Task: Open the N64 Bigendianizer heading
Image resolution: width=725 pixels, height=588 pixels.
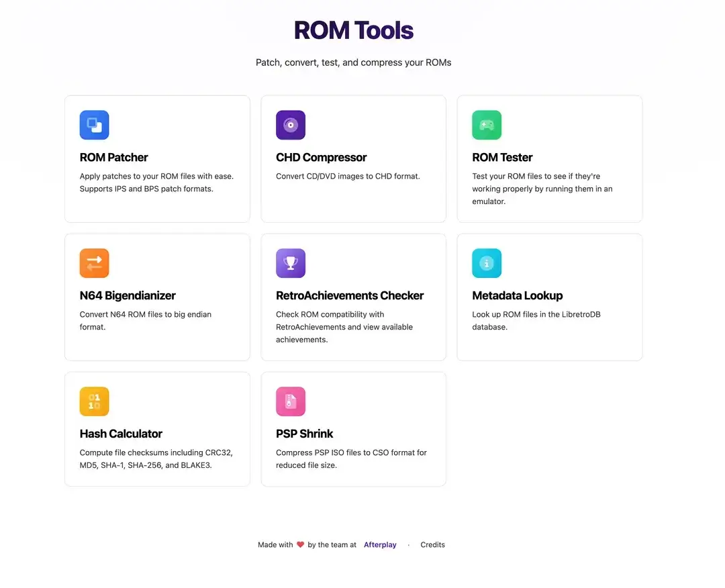Action: [128, 296]
